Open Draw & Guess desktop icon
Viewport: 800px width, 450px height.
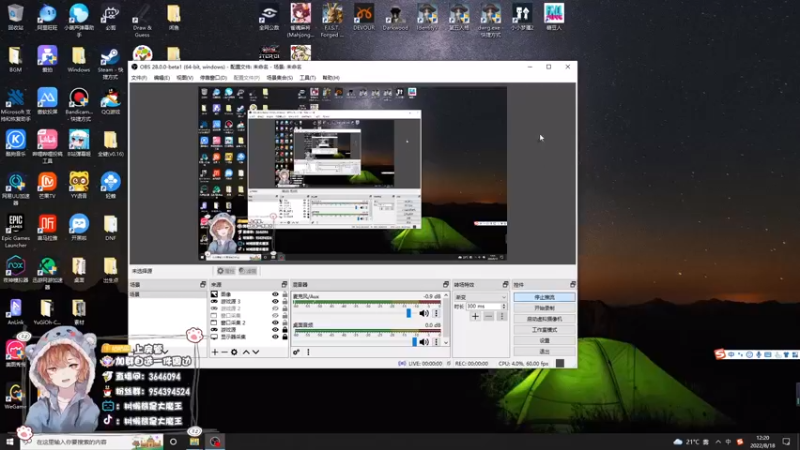(142, 21)
